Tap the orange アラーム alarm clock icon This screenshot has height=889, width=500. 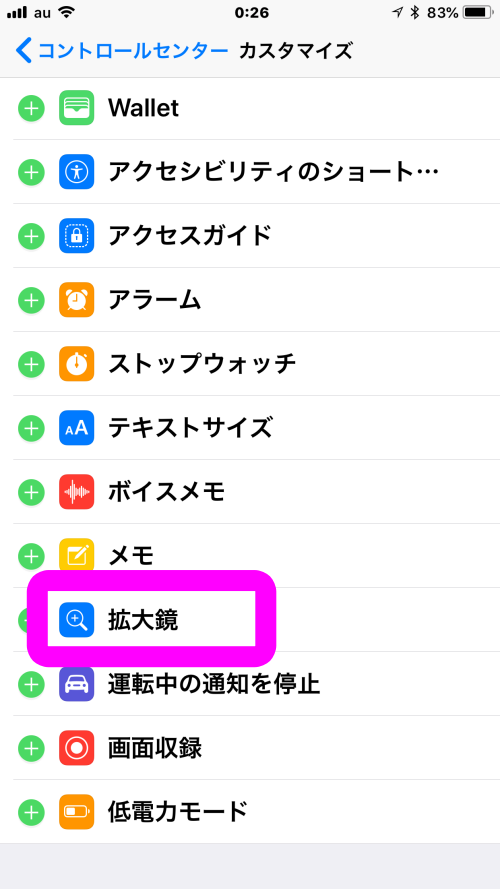point(77,300)
